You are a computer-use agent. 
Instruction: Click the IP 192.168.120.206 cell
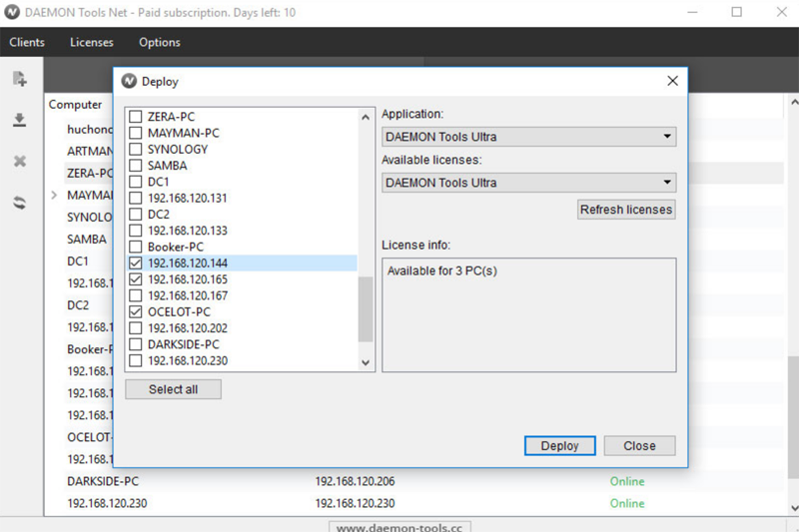[355, 481]
